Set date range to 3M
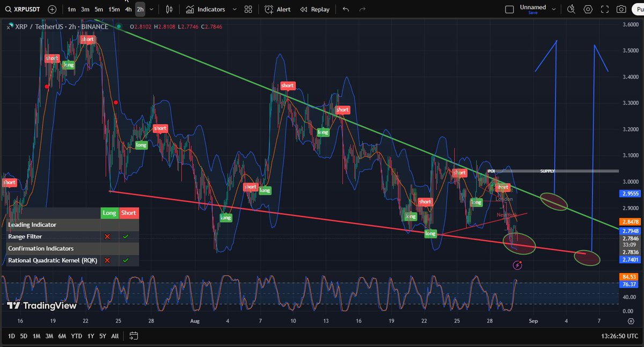This screenshot has width=644, height=347. (49, 336)
